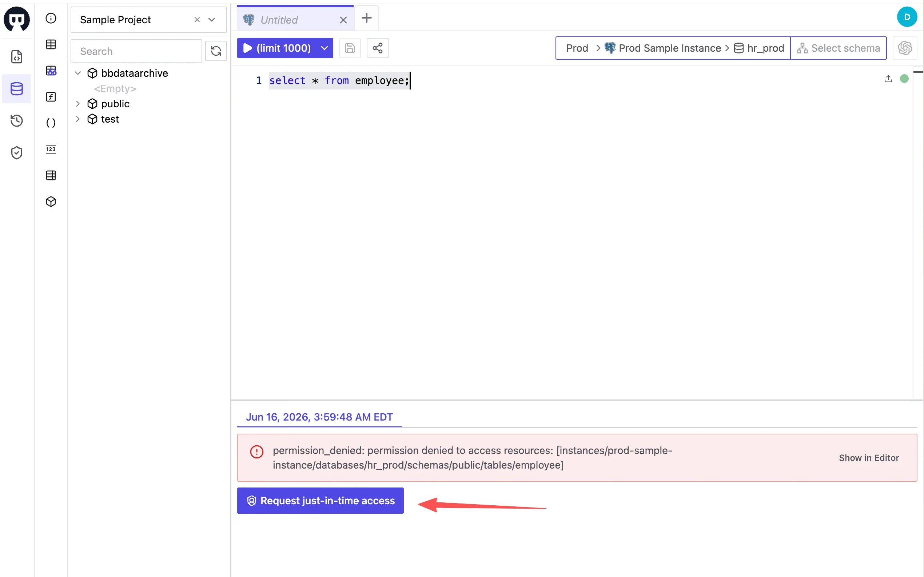Click the upload icon in editor corner

(x=888, y=79)
